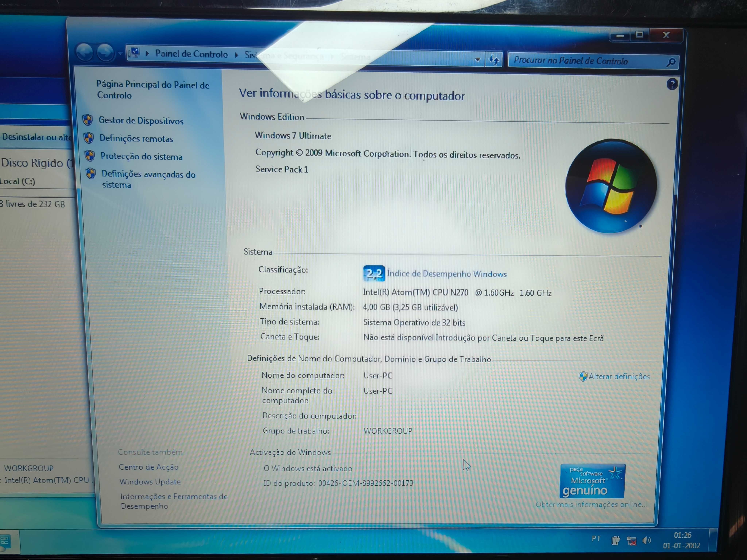
Task: Click the Windows 7 Ultimate text
Action: pos(293,136)
